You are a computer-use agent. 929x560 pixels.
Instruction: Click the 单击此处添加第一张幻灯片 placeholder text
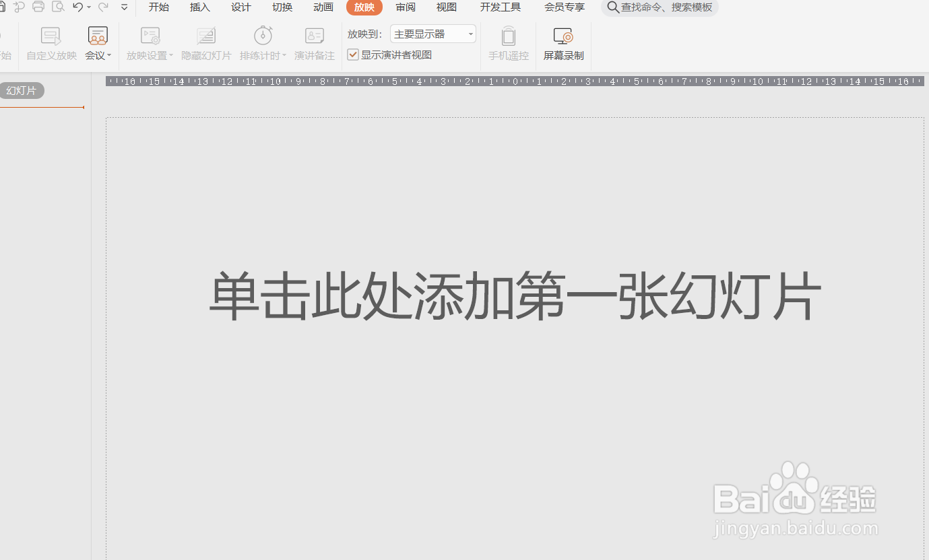click(x=515, y=297)
